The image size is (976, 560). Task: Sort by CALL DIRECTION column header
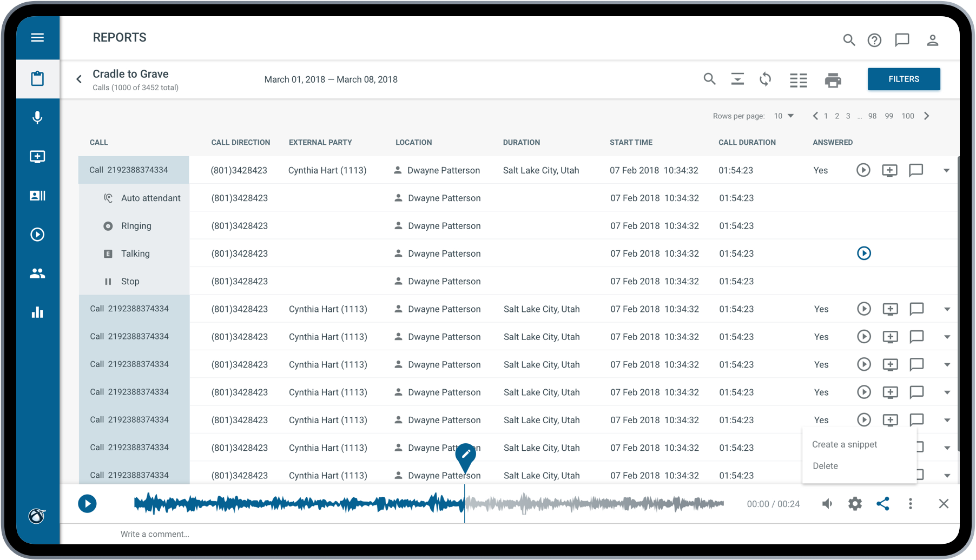tap(241, 142)
